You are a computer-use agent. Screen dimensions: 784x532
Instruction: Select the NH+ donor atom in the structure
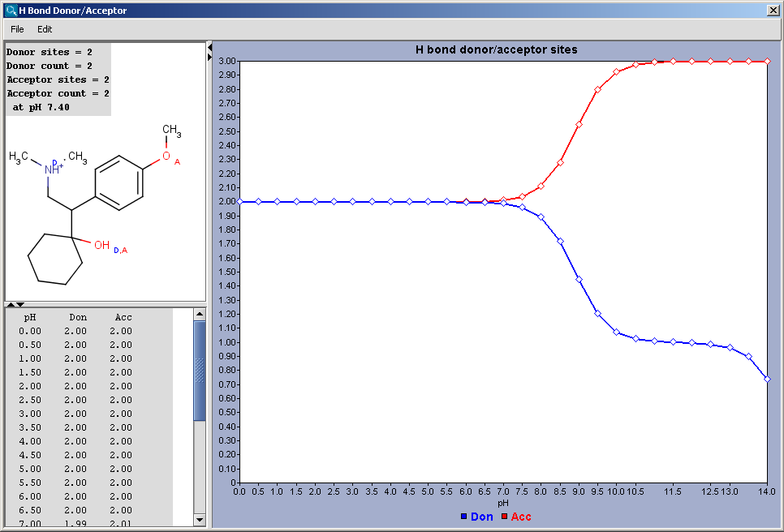click(x=53, y=169)
